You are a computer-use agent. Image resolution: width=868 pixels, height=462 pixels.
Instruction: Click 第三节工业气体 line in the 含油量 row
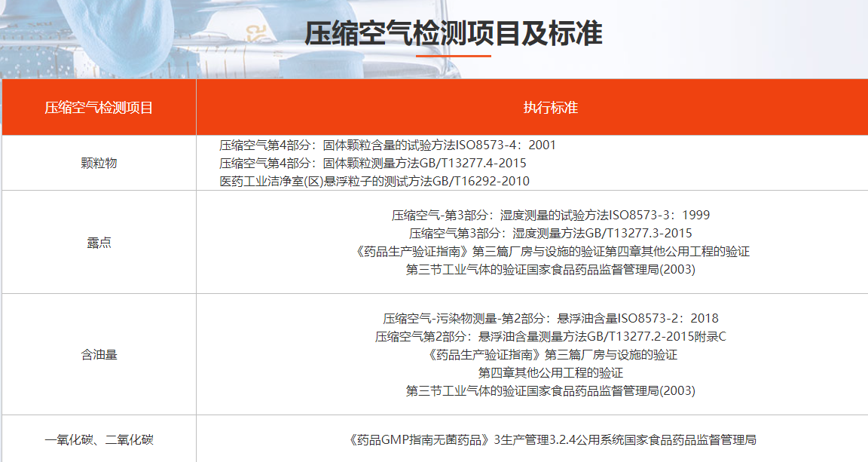click(550, 390)
